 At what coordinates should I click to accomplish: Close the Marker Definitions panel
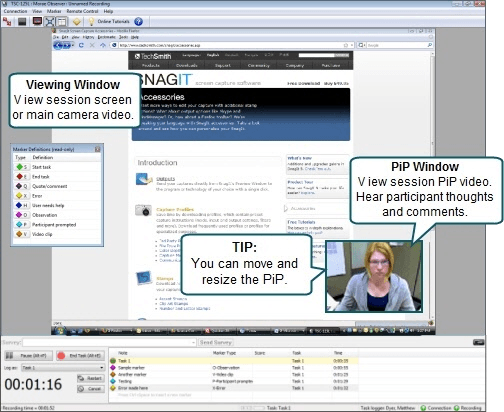[x=97, y=149]
